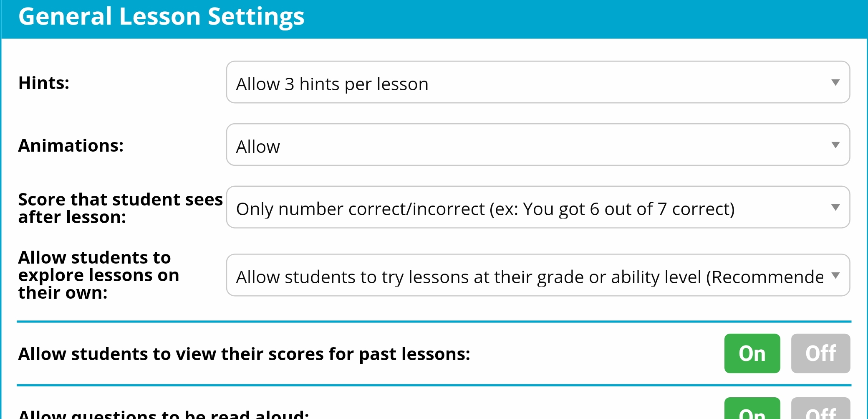Turn Off viewing scores for past lessons

tap(820, 353)
